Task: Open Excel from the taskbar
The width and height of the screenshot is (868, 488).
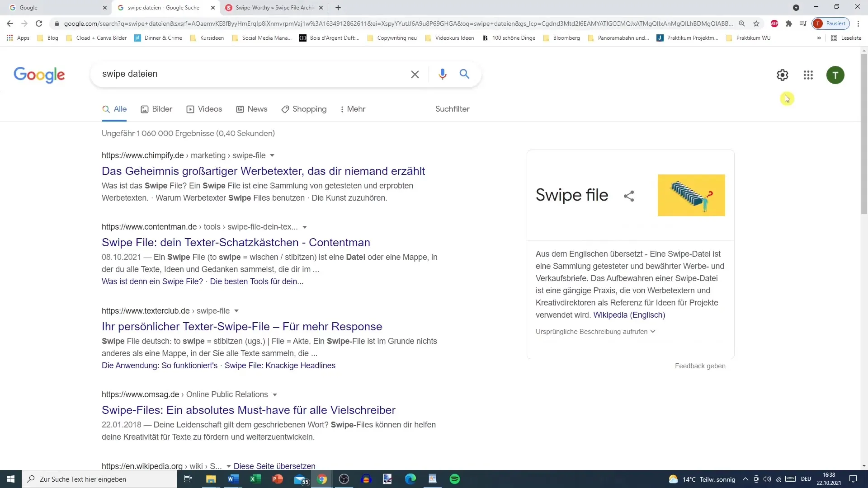Action: (x=255, y=479)
